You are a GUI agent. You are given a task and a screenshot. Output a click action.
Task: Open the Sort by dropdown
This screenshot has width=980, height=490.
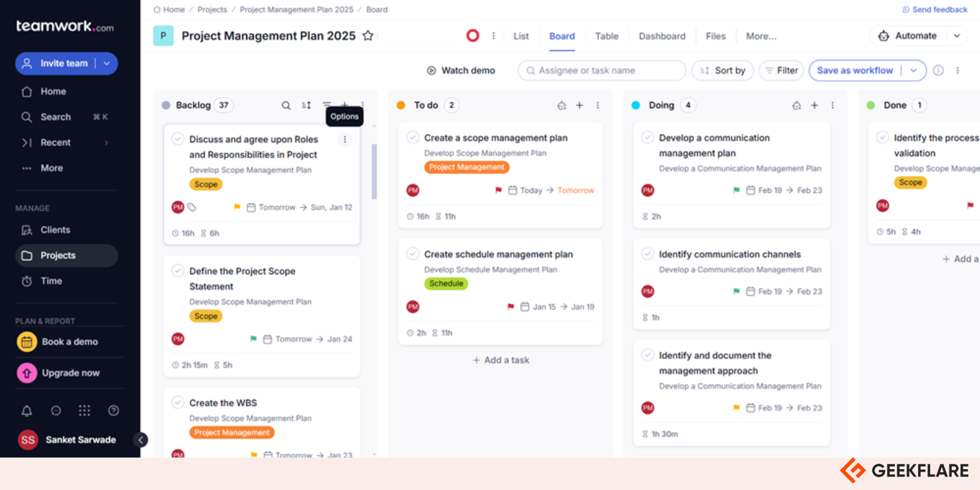723,70
